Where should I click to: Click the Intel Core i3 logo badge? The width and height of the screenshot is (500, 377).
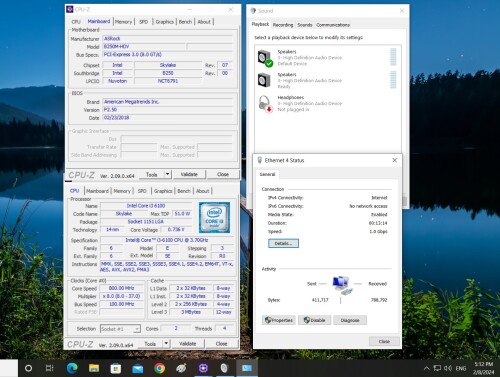214,217
